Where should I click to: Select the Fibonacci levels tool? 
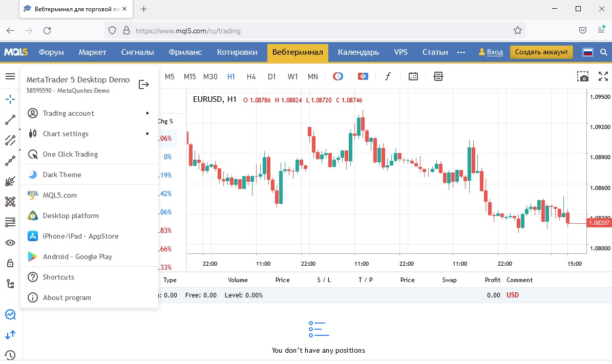(x=10, y=222)
